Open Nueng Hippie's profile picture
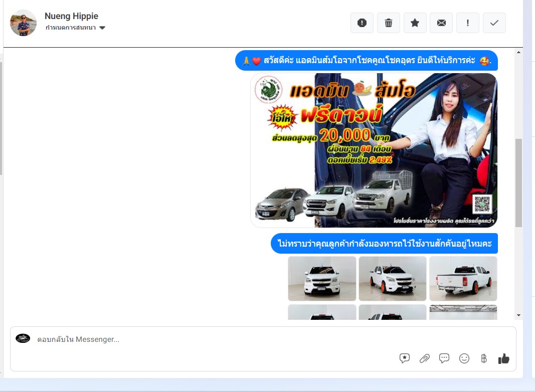The width and height of the screenshot is (535, 392). [x=23, y=23]
